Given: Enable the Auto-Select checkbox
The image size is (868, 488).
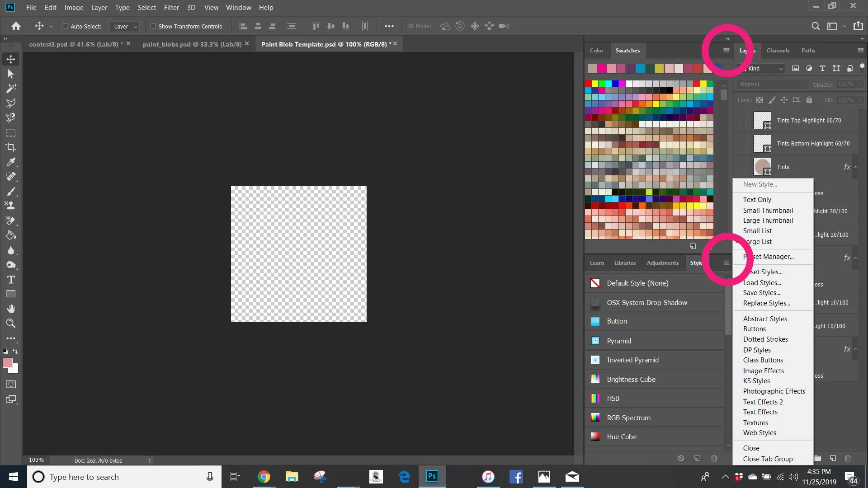Looking at the screenshot, I should (66, 26).
